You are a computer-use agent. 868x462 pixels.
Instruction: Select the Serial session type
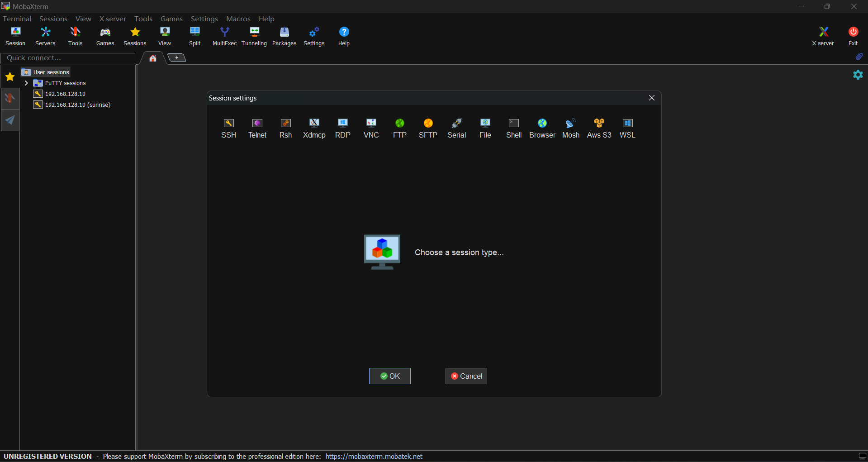coord(456,128)
